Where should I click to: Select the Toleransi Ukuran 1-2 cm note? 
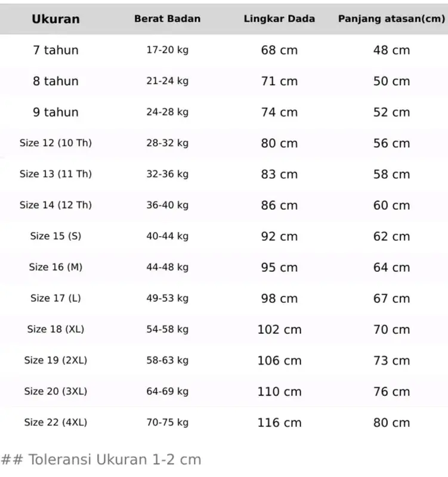tap(101, 460)
